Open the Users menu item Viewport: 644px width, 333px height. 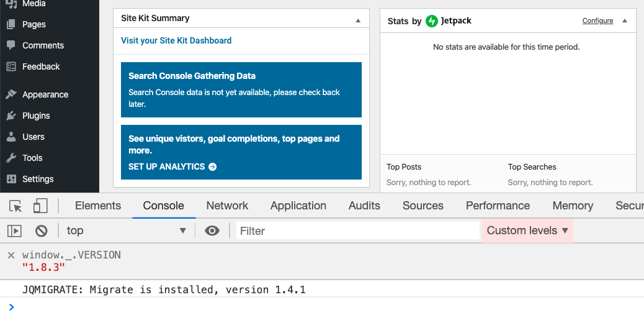point(34,137)
